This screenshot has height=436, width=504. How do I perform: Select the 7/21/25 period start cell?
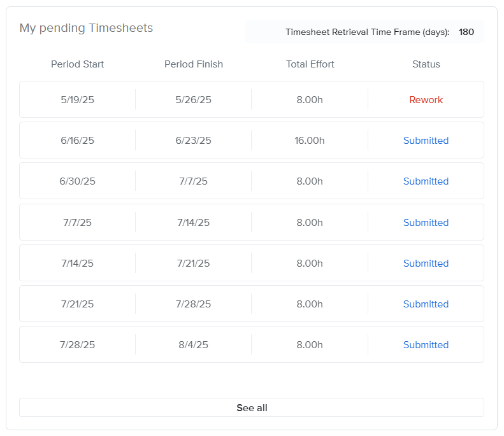point(77,304)
